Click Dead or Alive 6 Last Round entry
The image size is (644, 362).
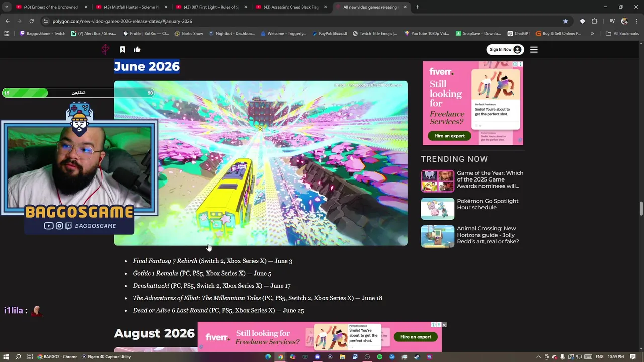pyautogui.click(x=218, y=310)
